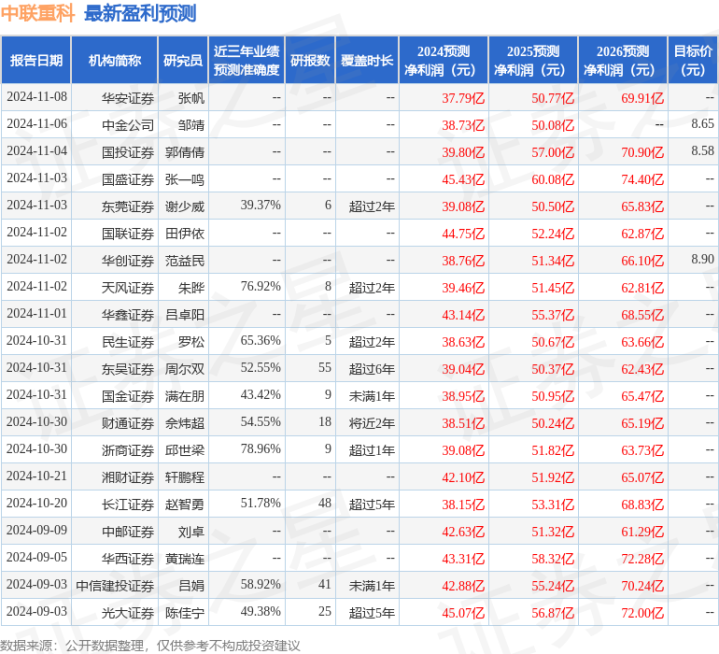719x654 pixels.
Task: Click the 数据来源 disclaimer footer text
Action: (150, 645)
